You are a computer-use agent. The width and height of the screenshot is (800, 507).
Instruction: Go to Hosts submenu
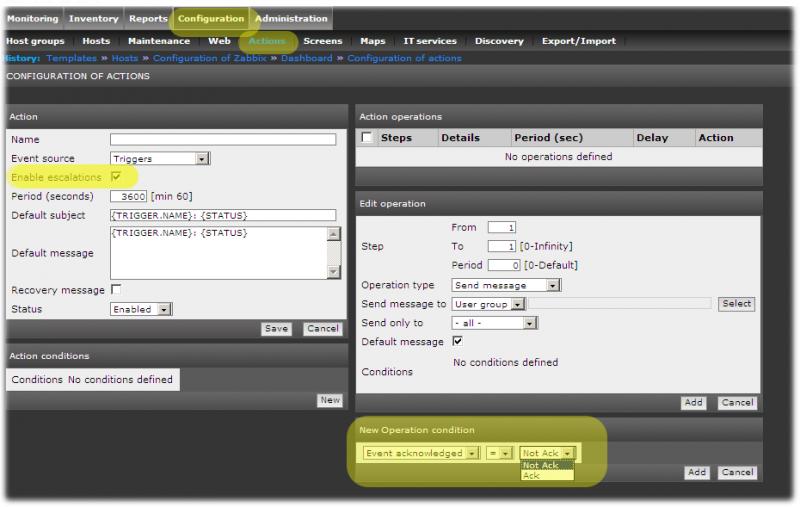pyautogui.click(x=96, y=41)
